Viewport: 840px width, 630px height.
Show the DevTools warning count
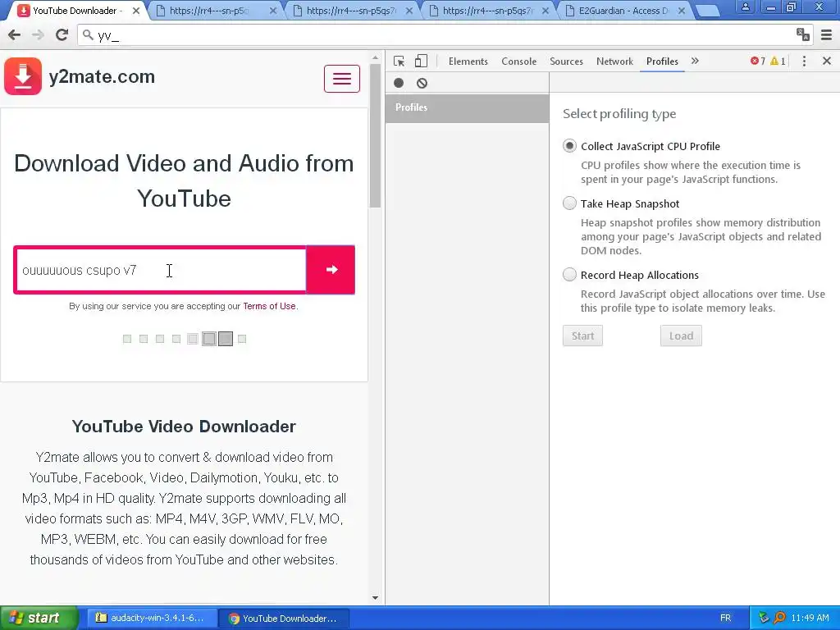pyautogui.click(x=778, y=61)
